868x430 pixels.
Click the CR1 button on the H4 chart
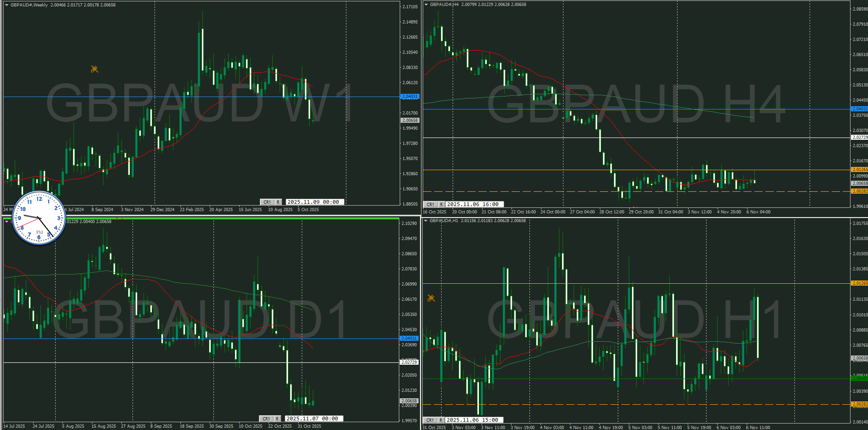(430, 204)
